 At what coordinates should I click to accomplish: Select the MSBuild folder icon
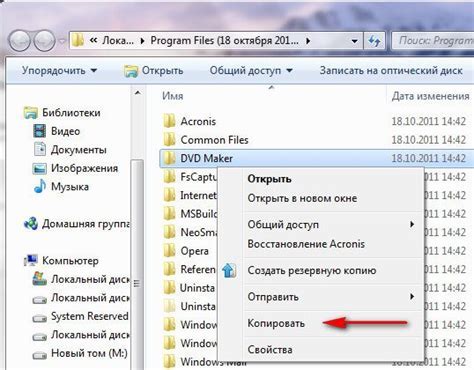[169, 214]
